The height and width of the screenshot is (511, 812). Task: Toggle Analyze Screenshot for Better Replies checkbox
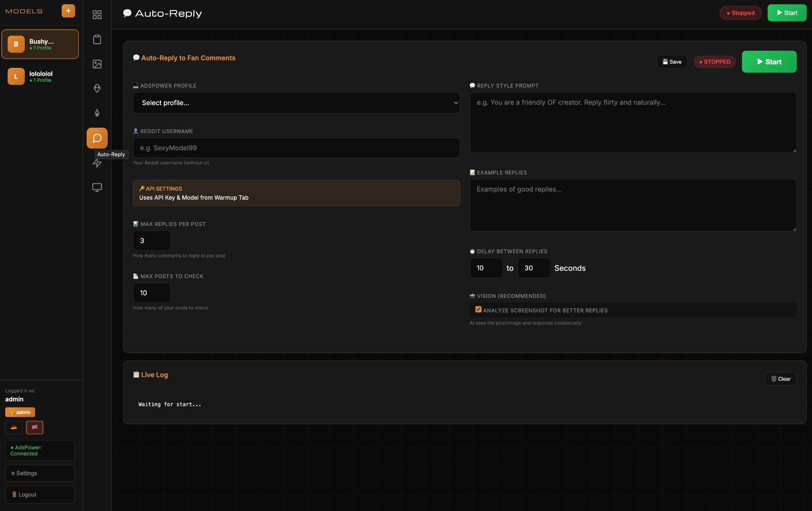pyautogui.click(x=478, y=310)
